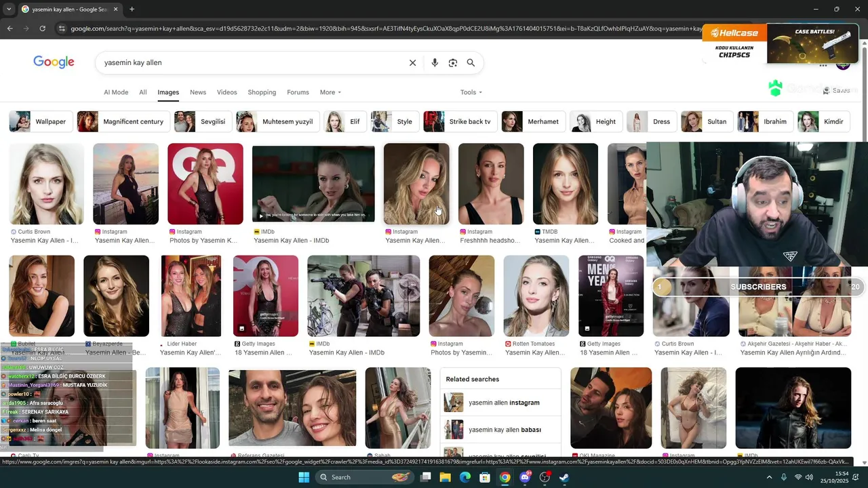Expand the Tools dropdown

click(471, 92)
